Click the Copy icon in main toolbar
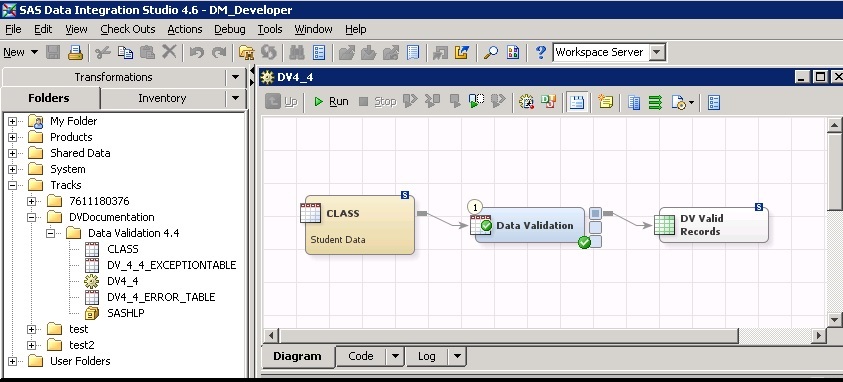This screenshot has width=843, height=382. coord(125,52)
